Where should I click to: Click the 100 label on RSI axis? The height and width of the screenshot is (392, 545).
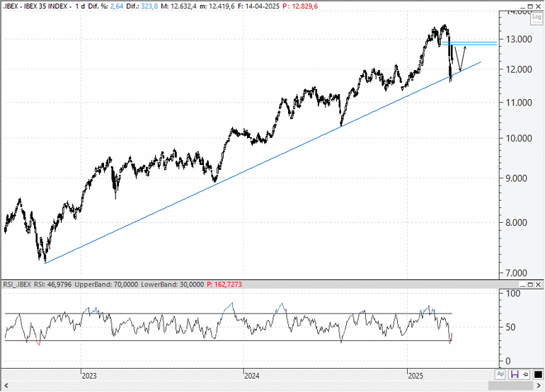(x=513, y=294)
